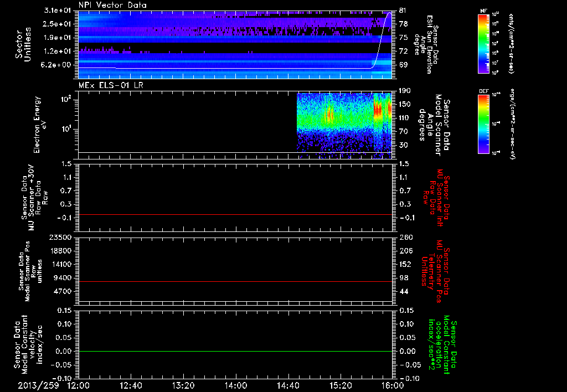Click the 'MU Scanner +30V Raw Data' axis title
Viewport: 567px width, 392px height.
pos(35,198)
